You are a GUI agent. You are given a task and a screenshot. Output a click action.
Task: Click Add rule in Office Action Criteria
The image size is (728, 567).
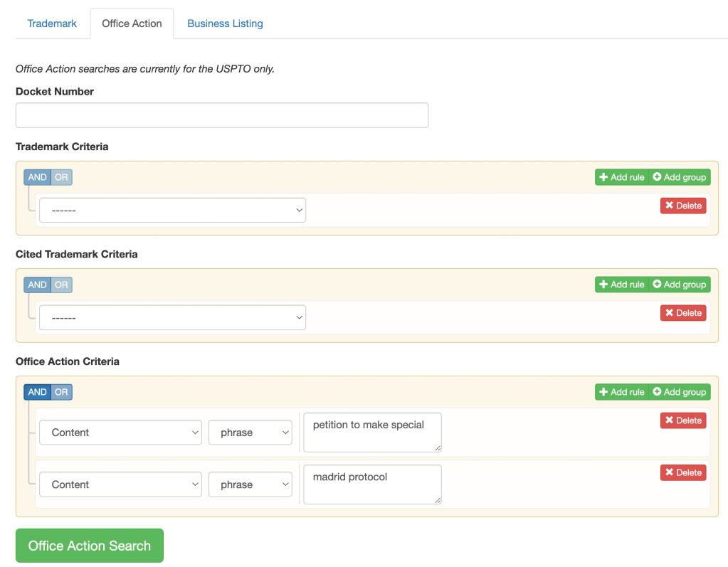[621, 392]
